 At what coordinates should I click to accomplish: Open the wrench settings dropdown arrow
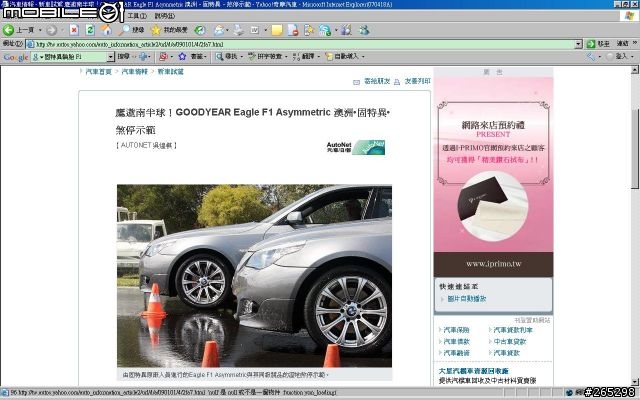[599, 57]
